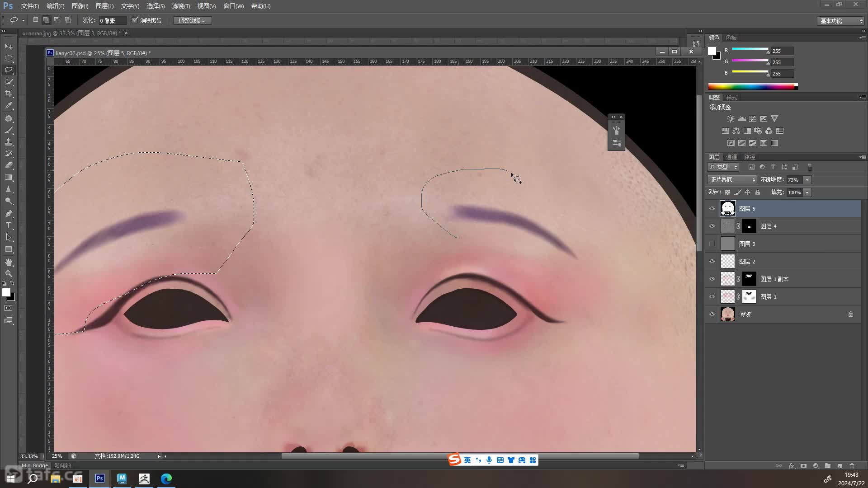Open the fill 100% dropdown arrow
The width and height of the screenshot is (868, 488).
point(807,192)
